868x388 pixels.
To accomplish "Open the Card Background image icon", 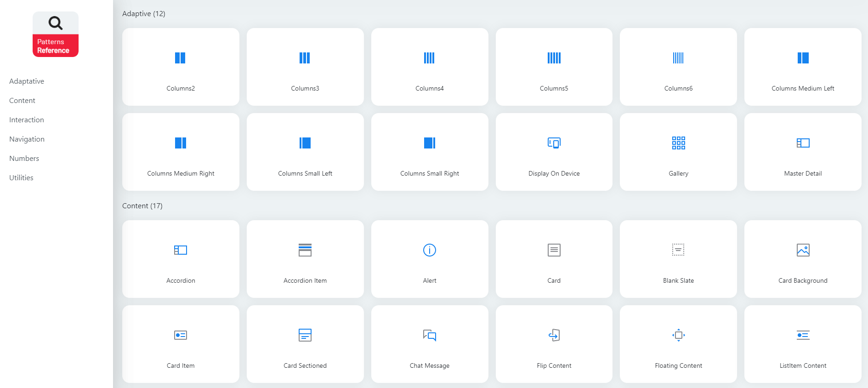I will pyautogui.click(x=803, y=250).
